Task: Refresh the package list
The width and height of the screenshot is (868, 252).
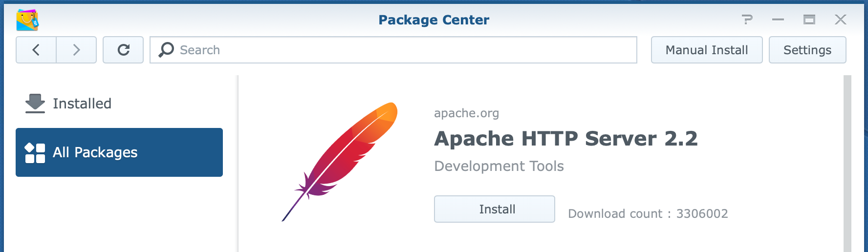Action: (x=123, y=50)
